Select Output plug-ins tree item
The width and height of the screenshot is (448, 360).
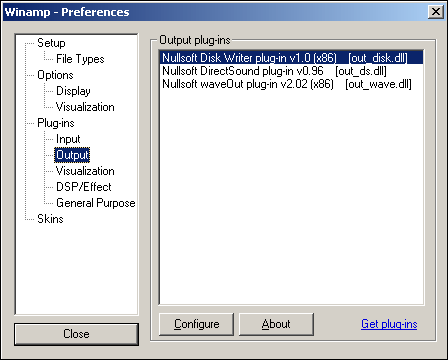point(72,155)
